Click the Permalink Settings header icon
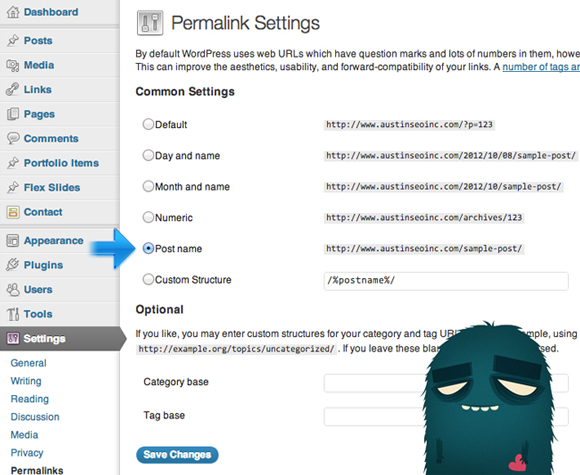The image size is (580, 475). tap(150, 23)
